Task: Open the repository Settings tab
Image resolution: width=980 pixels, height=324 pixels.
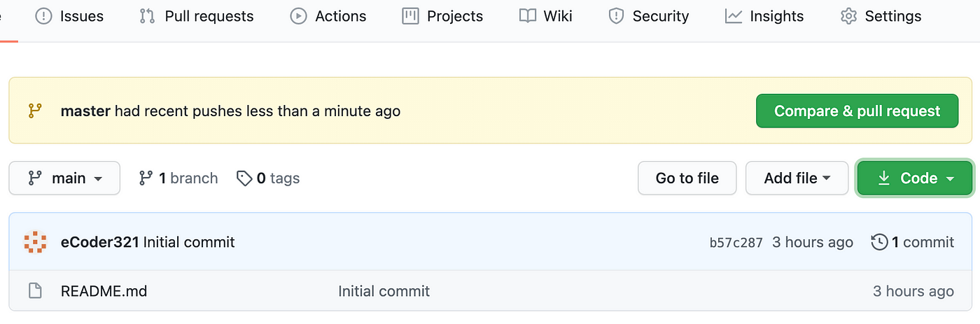Action: click(x=881, y=16)
